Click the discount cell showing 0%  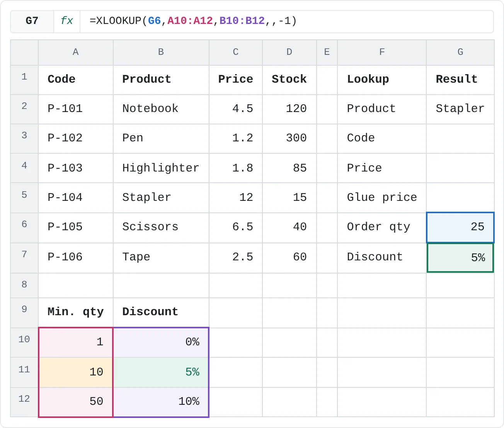point(161,343)
